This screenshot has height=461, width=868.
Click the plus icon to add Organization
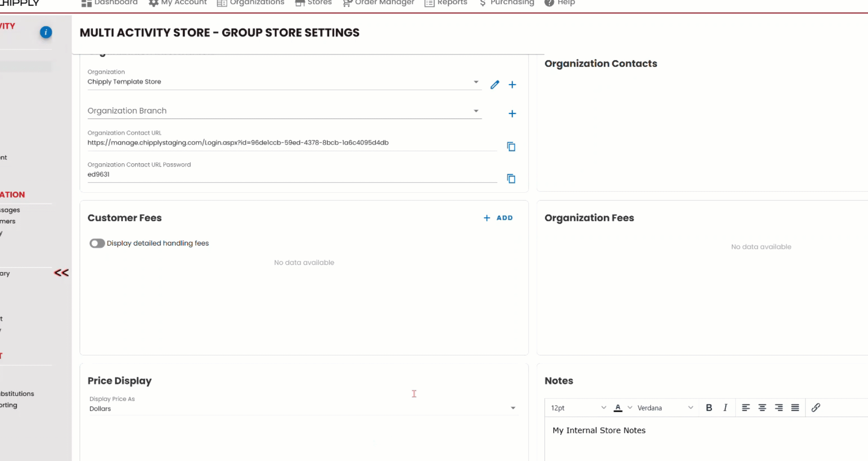[512, 85]
